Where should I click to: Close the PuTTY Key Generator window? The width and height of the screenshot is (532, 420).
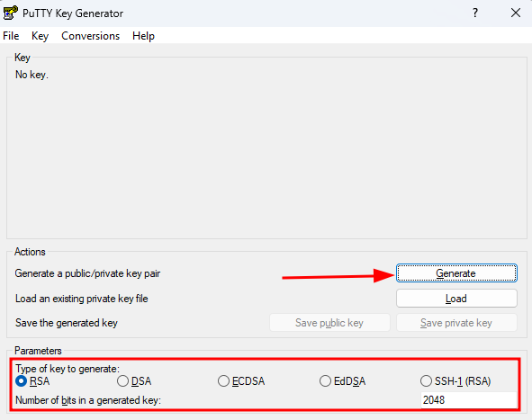tap(516, 13)
